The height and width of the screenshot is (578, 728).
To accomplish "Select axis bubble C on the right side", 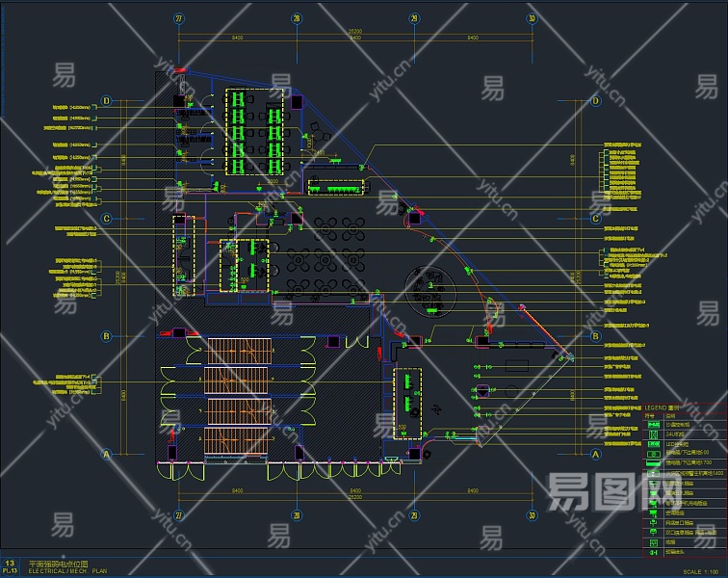I will click(596, 219).
